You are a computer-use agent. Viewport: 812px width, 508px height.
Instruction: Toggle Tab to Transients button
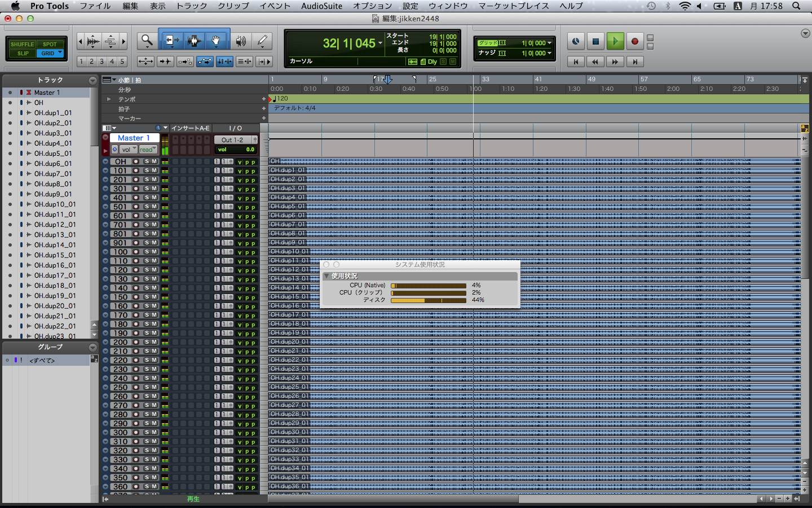(x=165, y=62)
